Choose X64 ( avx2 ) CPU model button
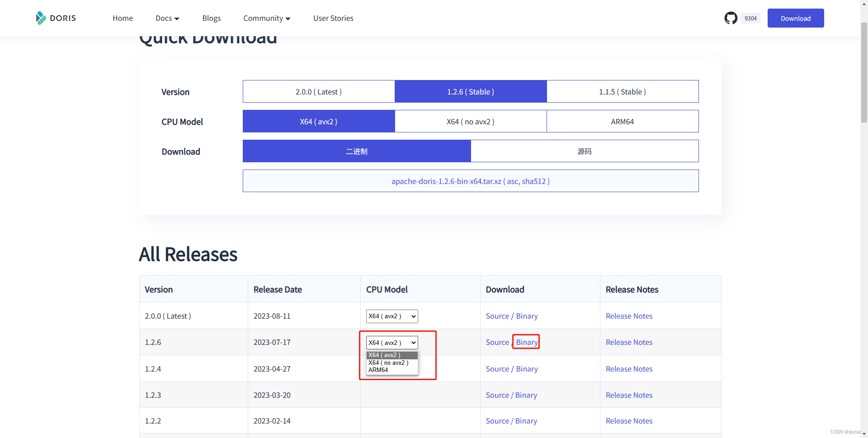Image resolution: width=868 pixels, height=438 pixels. click(x=319, y=122)
